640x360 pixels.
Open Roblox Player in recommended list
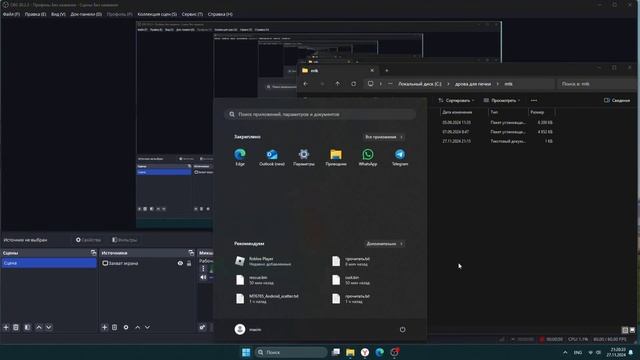point(269,261)
